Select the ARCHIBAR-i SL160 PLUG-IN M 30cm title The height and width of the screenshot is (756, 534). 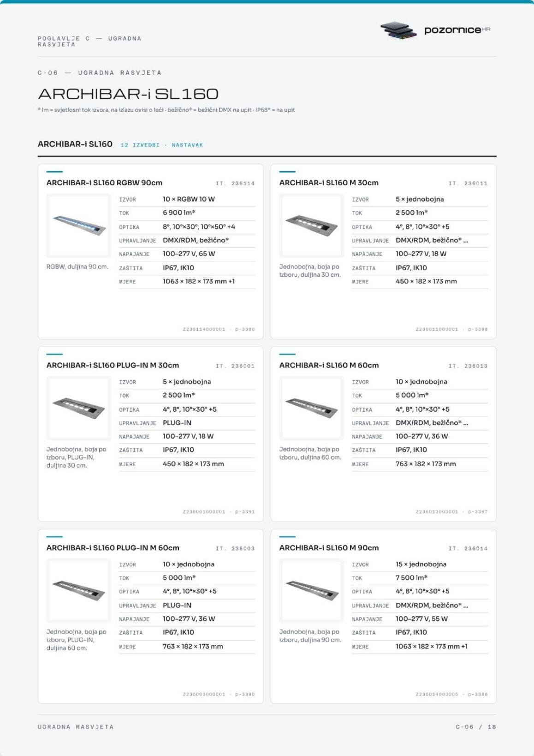(x=113, y=365)
